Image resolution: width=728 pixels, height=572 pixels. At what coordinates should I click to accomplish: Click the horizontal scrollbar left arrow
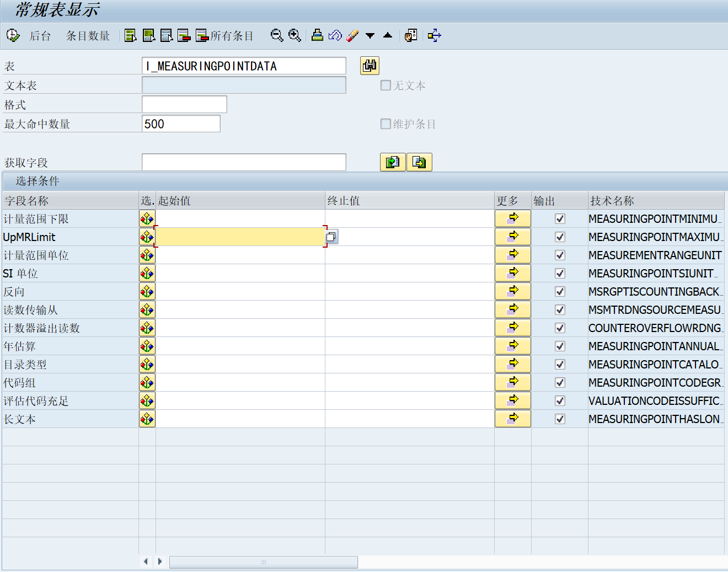pos(146,562)
